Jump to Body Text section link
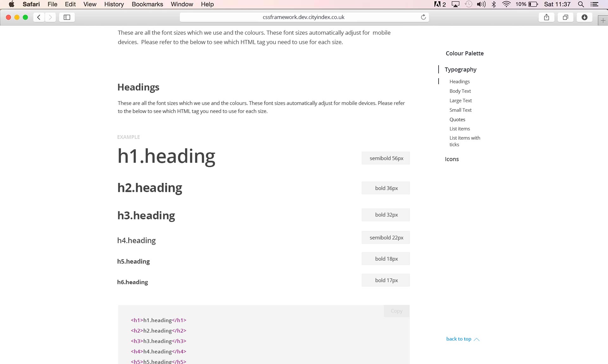The height and width of the screenshot is (364, 608). point(460,91)
